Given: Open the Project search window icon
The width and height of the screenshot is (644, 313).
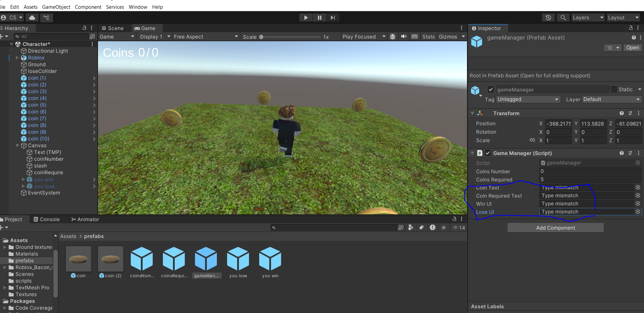Looking at the screenshot, I should [401, 228].
